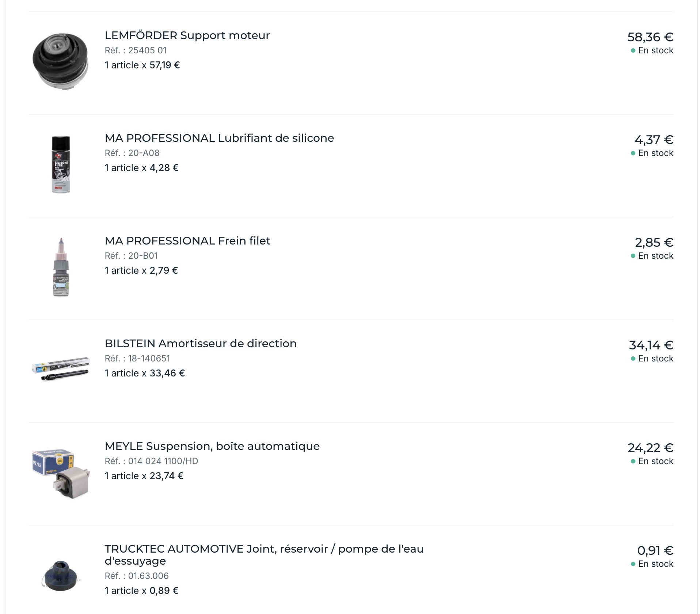The width and height of the screenshot is (700, 614).
Task: Open MEYLE Suspension, boîte automatique title
Action: coord(212,446)
